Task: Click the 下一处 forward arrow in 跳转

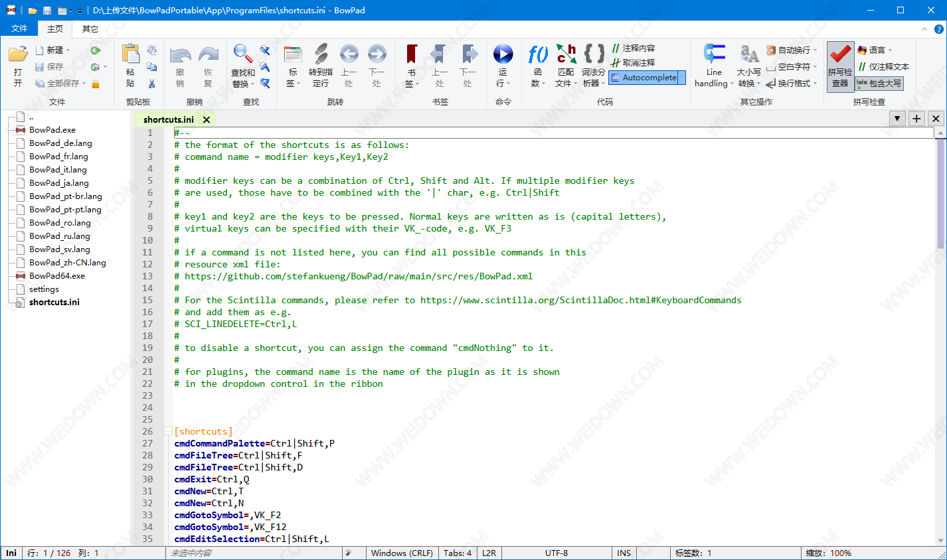Action: pos(377,54)
